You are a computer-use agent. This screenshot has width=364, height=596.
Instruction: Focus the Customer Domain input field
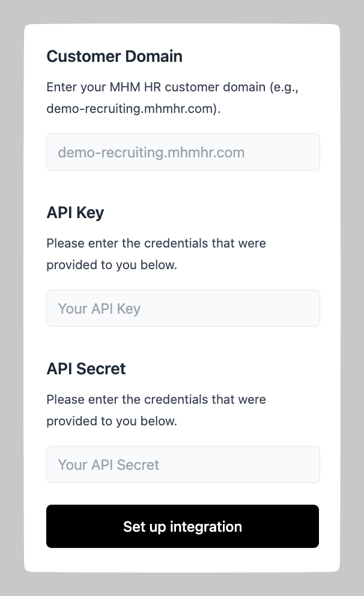pyautogui.click(x=183, y=152)
